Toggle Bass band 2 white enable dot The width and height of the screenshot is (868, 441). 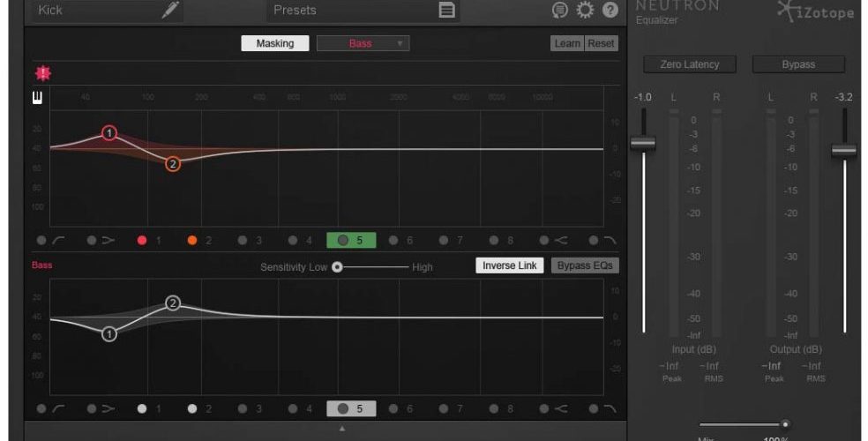(x=192, y=409)
